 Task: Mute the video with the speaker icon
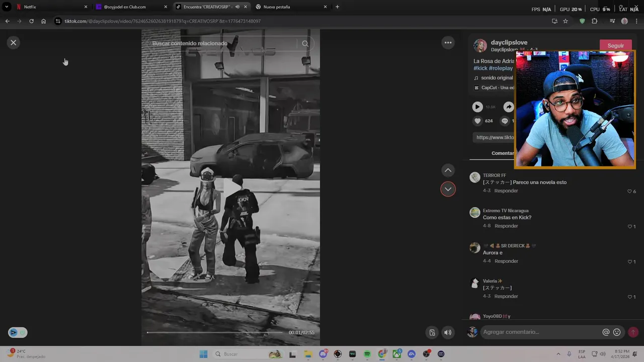[448, 332]
